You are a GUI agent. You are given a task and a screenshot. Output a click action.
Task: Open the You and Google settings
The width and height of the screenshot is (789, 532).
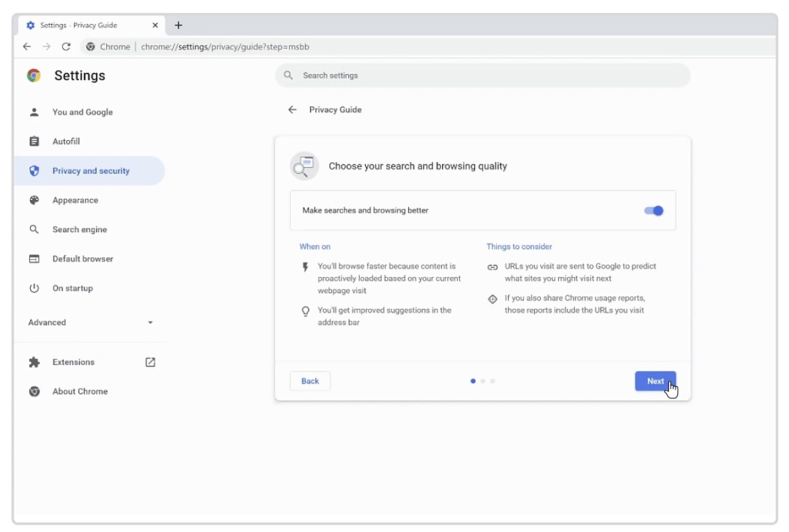click(82, 112)
